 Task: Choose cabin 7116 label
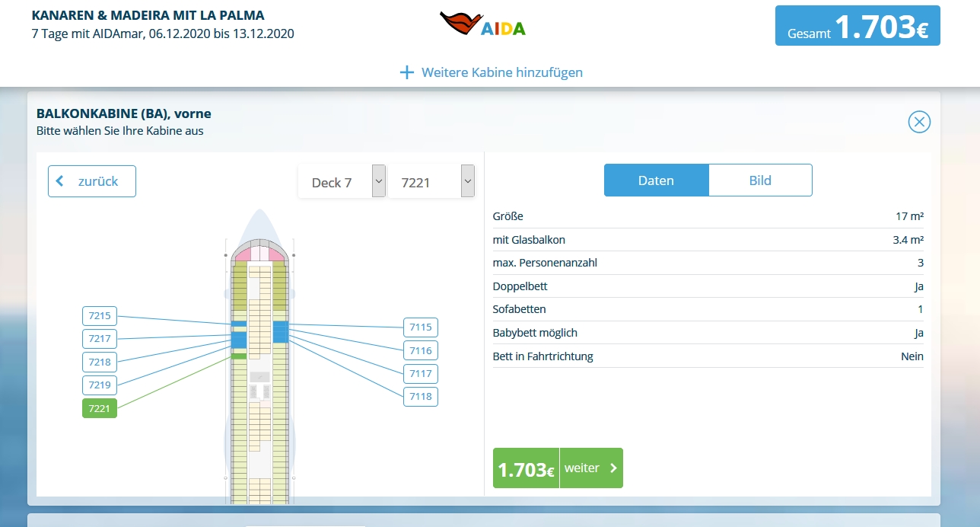click(x=420, y=350)
